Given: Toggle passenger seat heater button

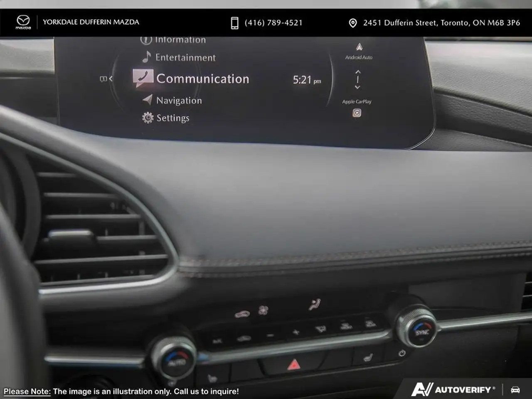Looking at the screenshot, I should (368, 357).
